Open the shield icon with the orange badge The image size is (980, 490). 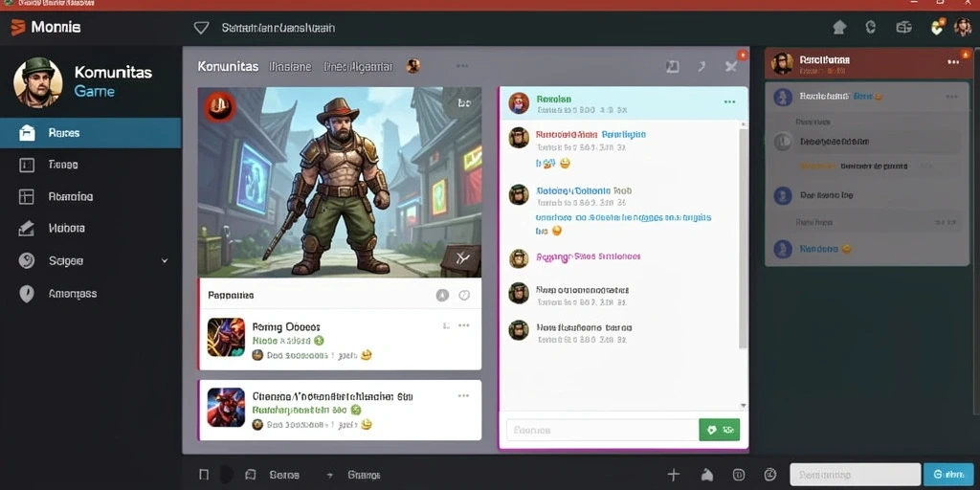point(937,28)
